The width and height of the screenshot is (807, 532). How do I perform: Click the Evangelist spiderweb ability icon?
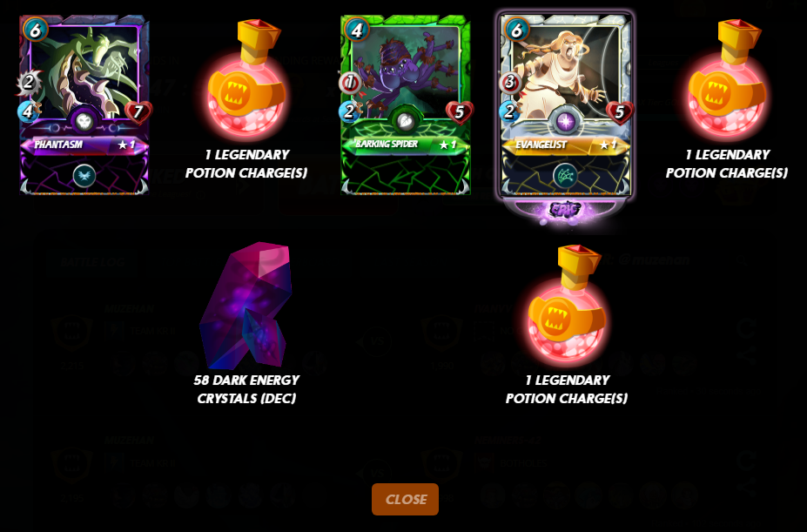coord(565,176)
